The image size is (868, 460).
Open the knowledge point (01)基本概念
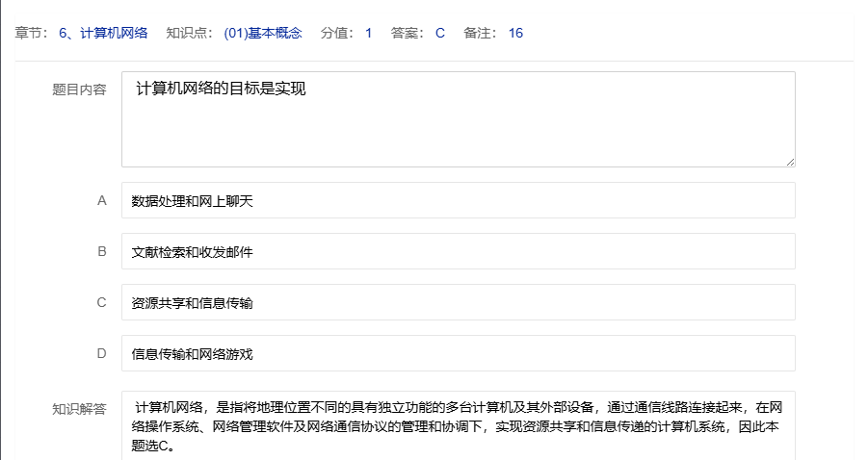point(262,34)
